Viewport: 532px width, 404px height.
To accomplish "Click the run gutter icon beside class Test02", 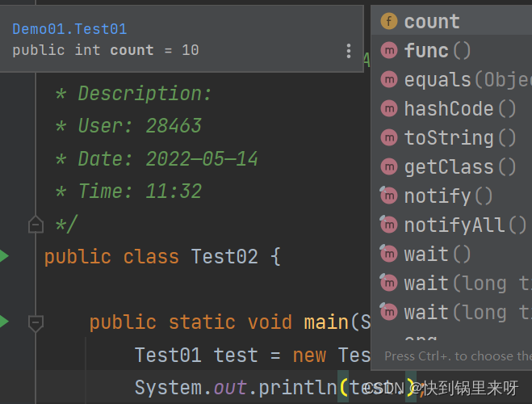I will [x=4, y=257].
